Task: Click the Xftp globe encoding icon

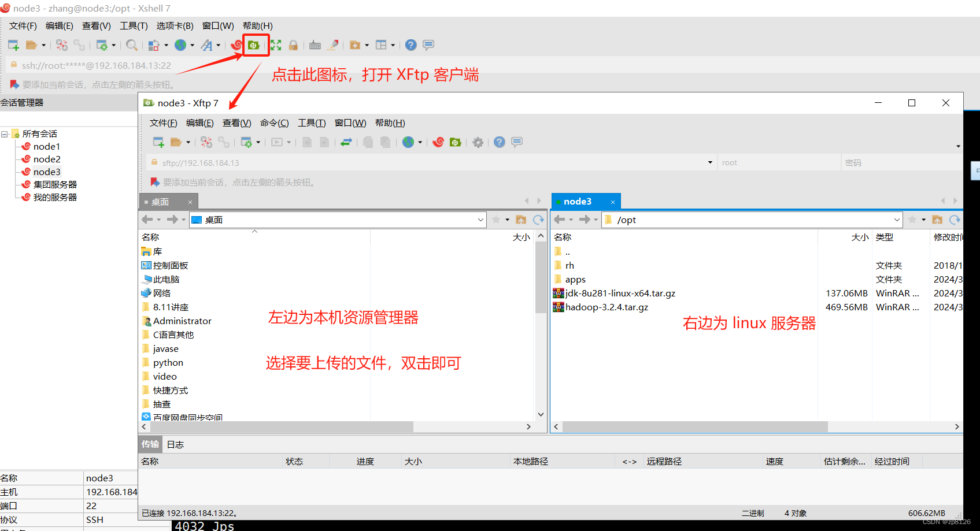Action: coord(408,142)
